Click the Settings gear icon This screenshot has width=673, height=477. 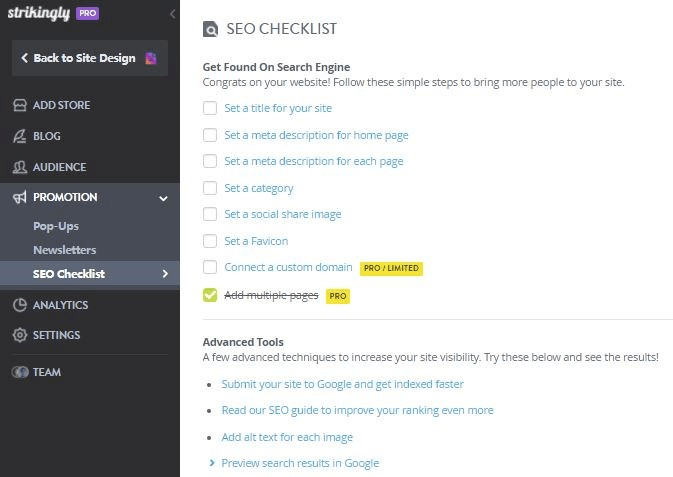[x=19, y=335]
